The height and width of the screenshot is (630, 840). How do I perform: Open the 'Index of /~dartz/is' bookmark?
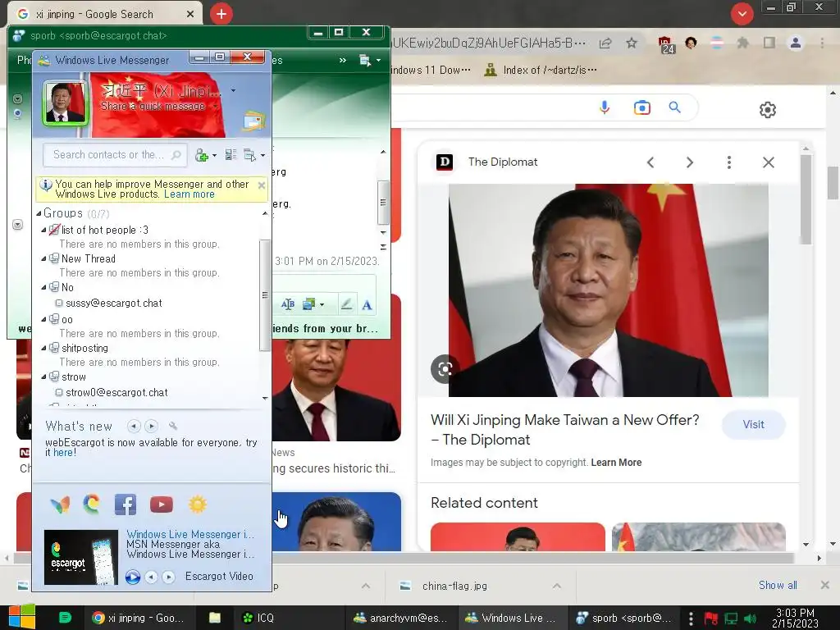pos(541,71)
